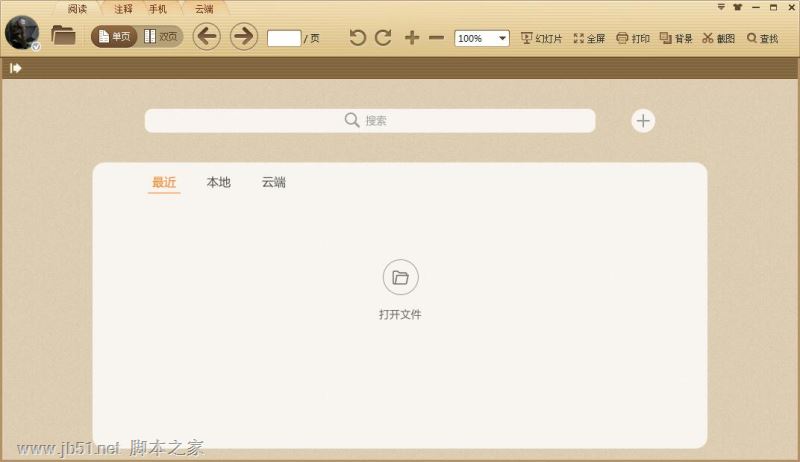Click the search (搜索) field
The width and height of the screenshot is (800, 462).
[x=370, y=121]
